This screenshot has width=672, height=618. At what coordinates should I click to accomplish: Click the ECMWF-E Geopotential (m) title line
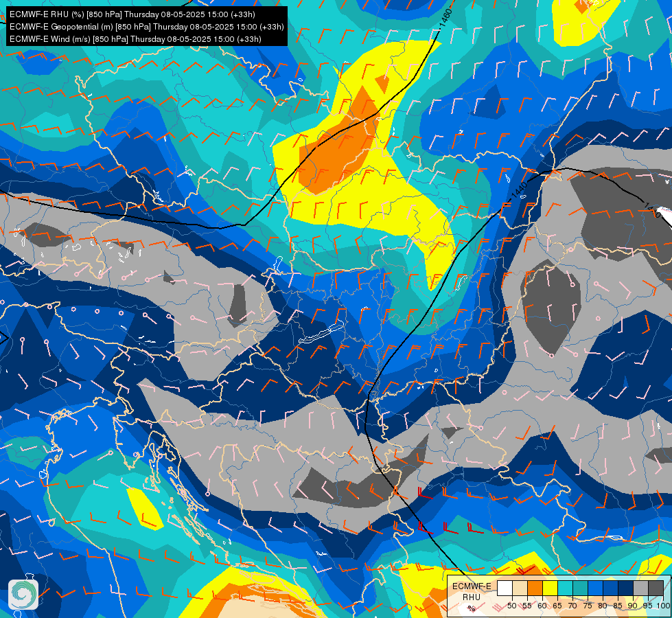coord(147,27)
